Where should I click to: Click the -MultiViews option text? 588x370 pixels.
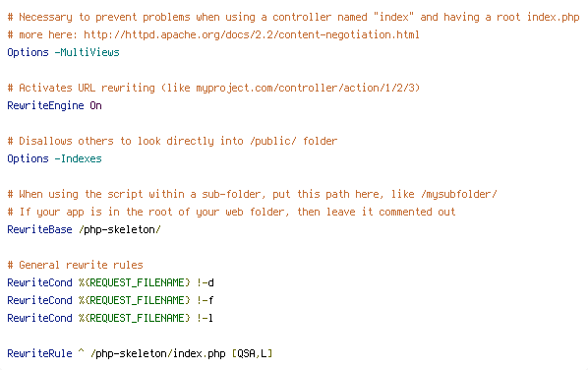[x=87, y=52]
